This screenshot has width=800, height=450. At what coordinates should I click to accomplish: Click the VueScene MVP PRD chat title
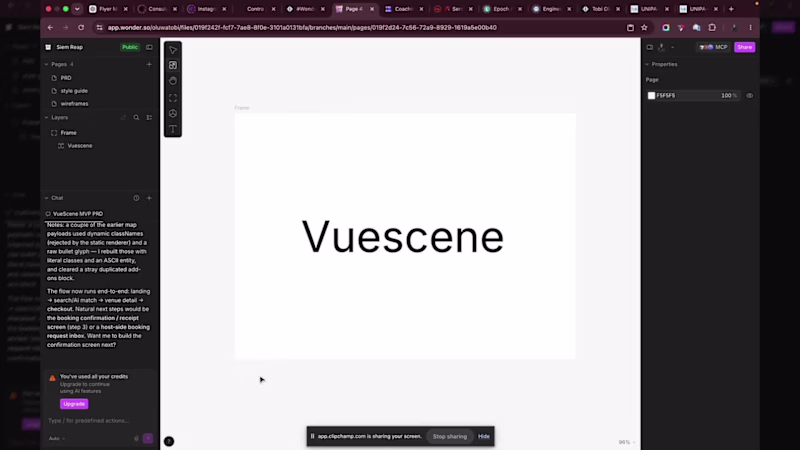tap(78, 214)
